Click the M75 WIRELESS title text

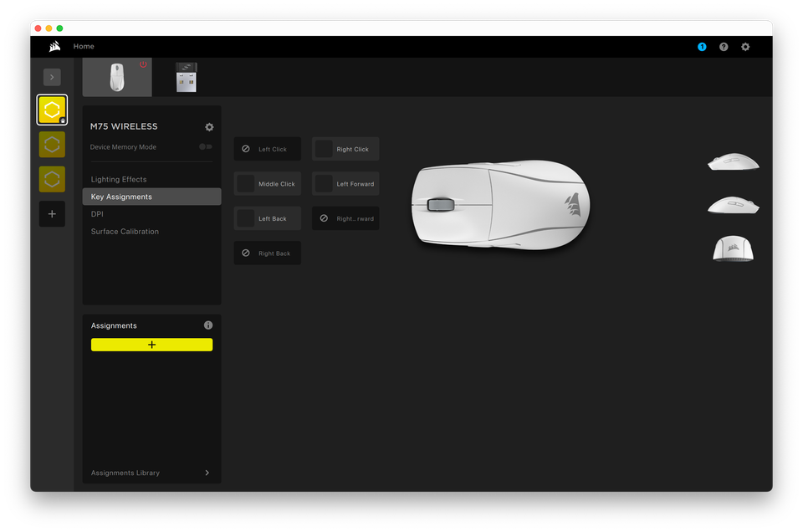124,126
